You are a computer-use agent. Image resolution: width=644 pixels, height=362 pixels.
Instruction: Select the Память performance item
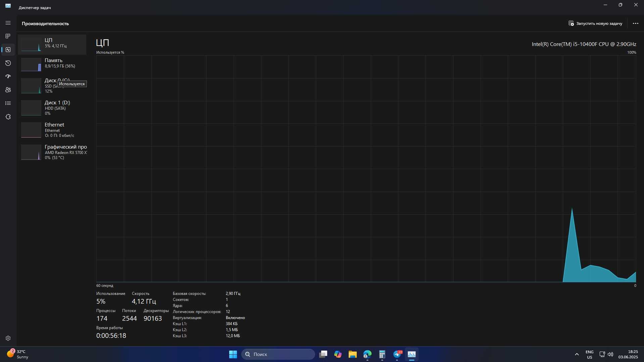[x=52, y=64]
